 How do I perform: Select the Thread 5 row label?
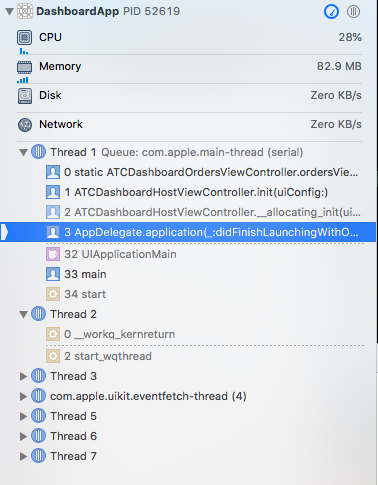tap(73, 416)
